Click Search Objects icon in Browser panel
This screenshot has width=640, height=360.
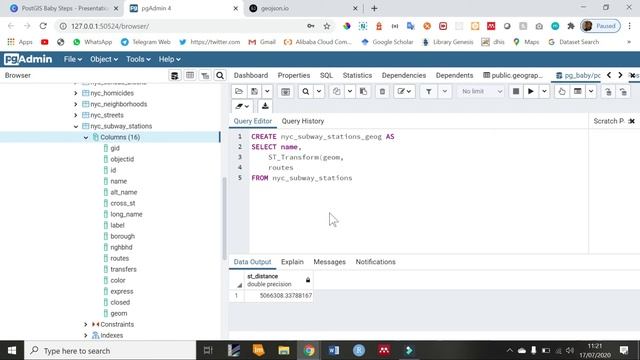[x=220, y=76]
